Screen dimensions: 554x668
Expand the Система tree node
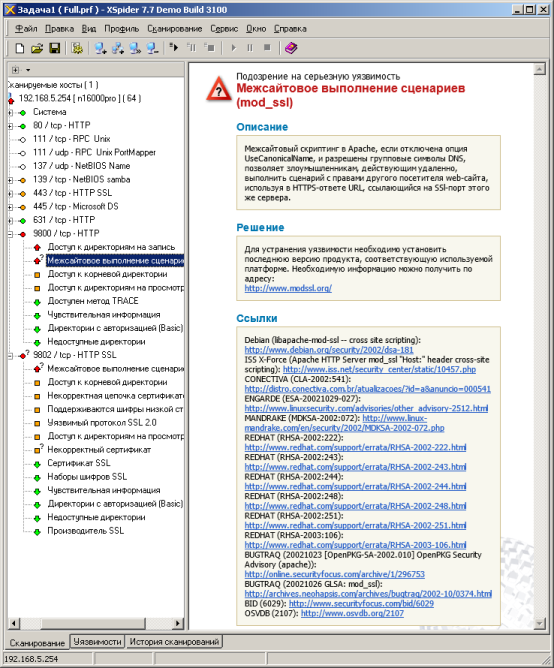10,112
